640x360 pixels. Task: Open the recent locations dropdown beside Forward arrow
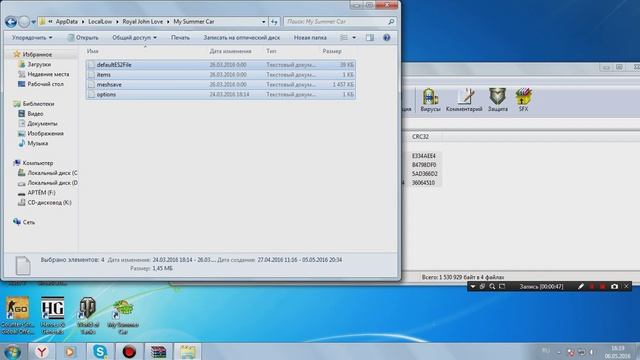(33, 22)
